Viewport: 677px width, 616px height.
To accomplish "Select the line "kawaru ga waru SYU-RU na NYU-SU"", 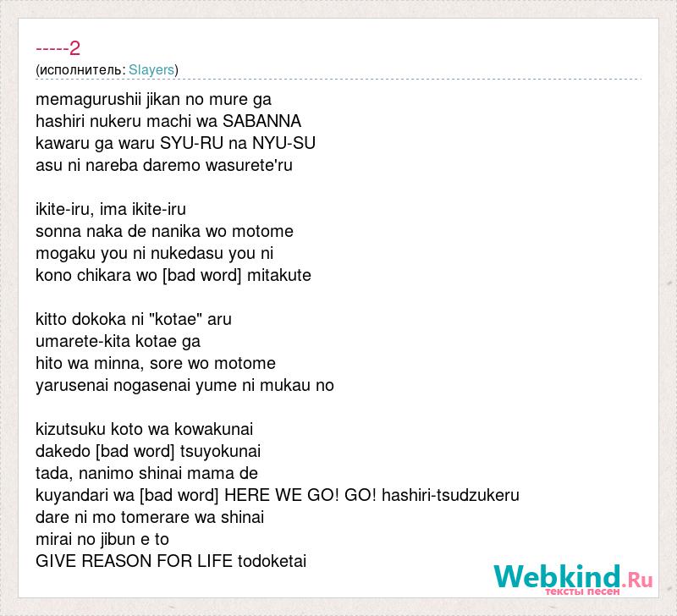I will point(175,143).
